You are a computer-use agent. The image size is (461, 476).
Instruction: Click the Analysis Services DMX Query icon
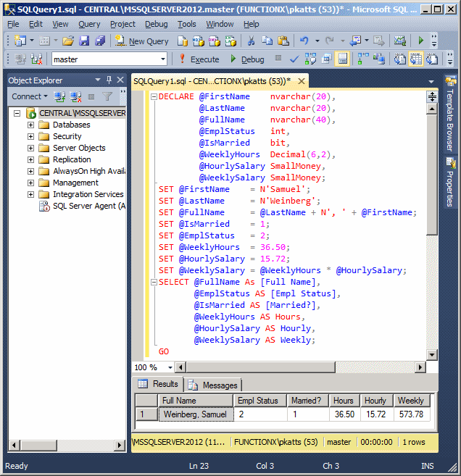point(215,41)
